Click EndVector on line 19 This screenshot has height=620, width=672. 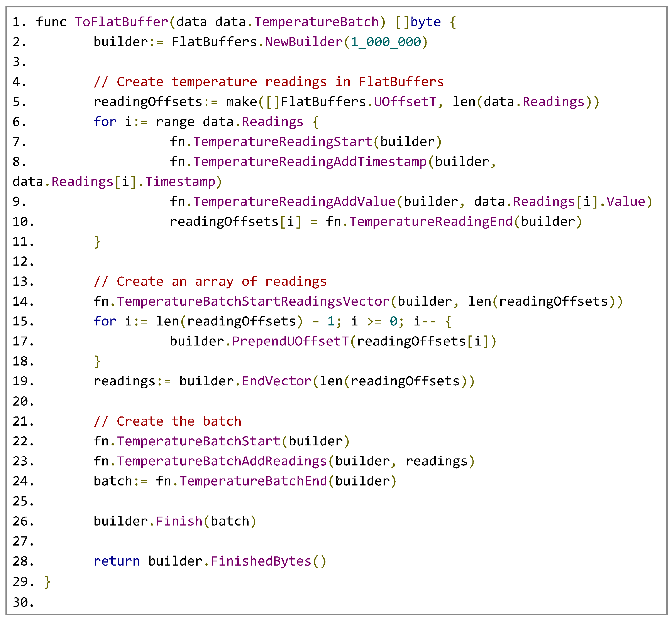[277, 381]
